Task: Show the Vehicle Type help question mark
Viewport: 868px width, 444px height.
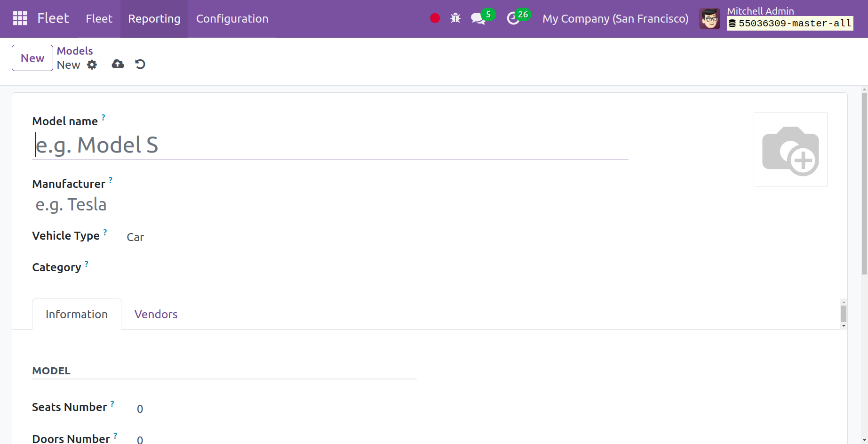Action: (105, 232)
